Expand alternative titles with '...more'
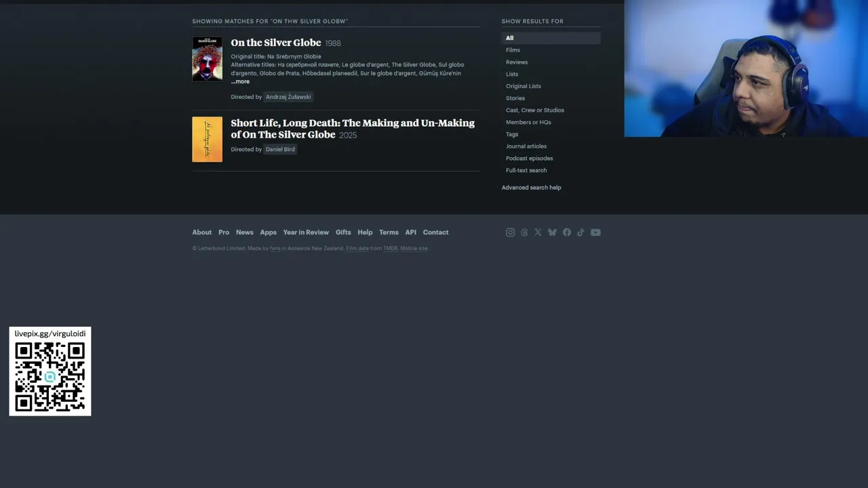Screen dimensions: 868x488 pos(240,81)
